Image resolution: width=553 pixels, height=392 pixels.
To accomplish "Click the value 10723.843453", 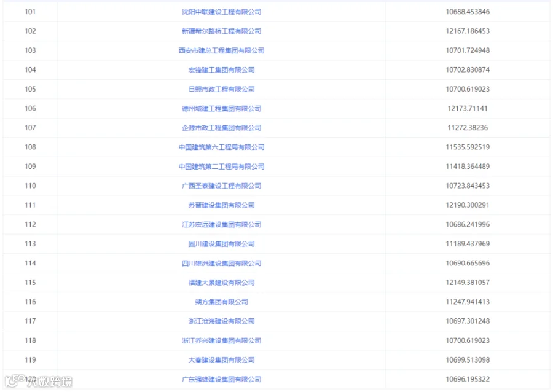I will (x=468, y=186).
